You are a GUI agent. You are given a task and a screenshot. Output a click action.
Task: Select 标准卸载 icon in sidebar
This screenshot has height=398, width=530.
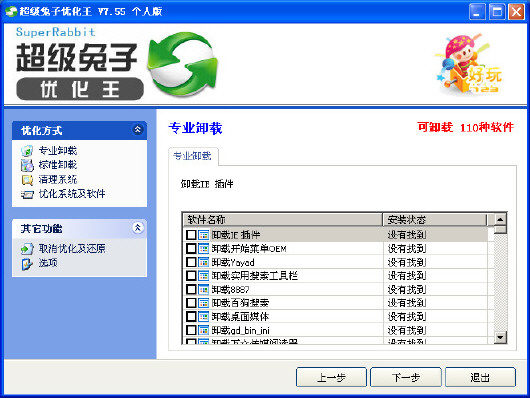27,165
